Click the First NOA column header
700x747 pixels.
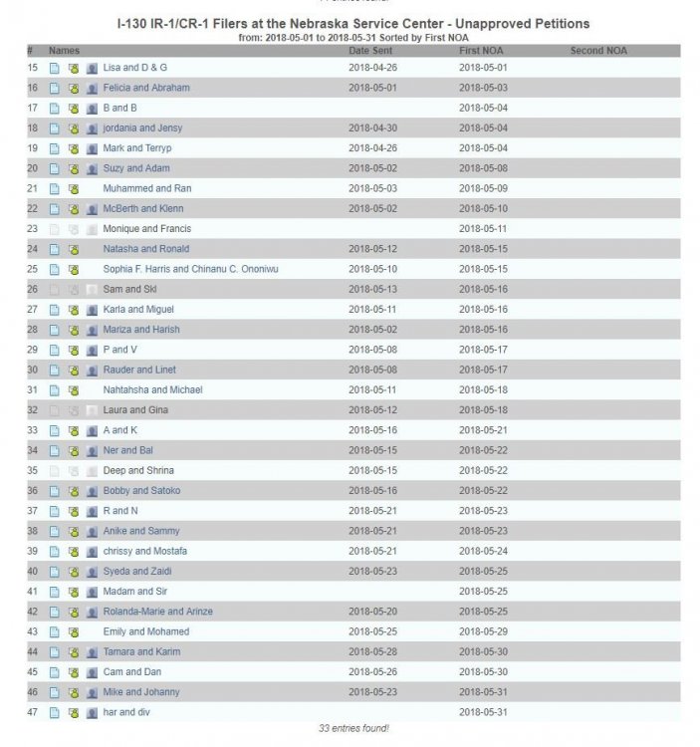(481, 51)
